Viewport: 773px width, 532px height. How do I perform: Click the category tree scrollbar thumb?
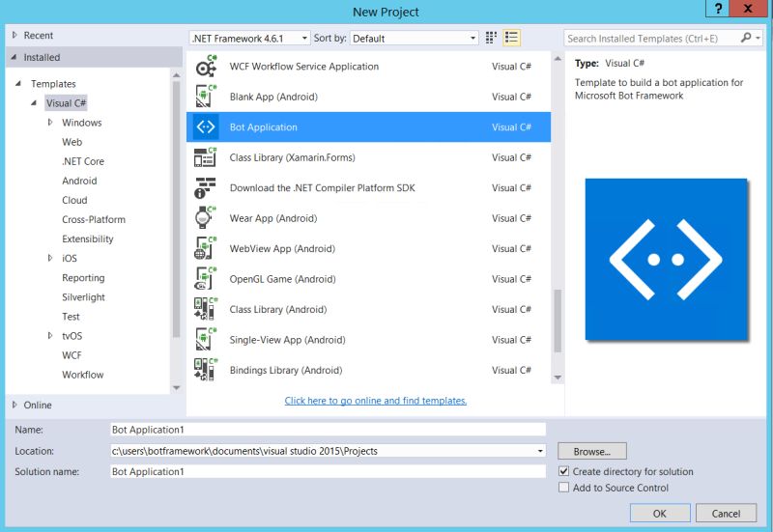coord(176,209)
